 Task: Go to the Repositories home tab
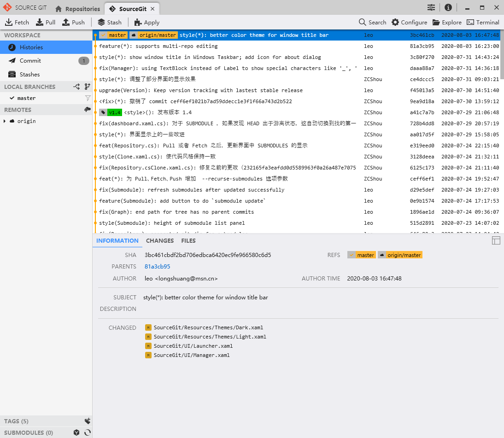pyautogui.click(x=77, y=9)
